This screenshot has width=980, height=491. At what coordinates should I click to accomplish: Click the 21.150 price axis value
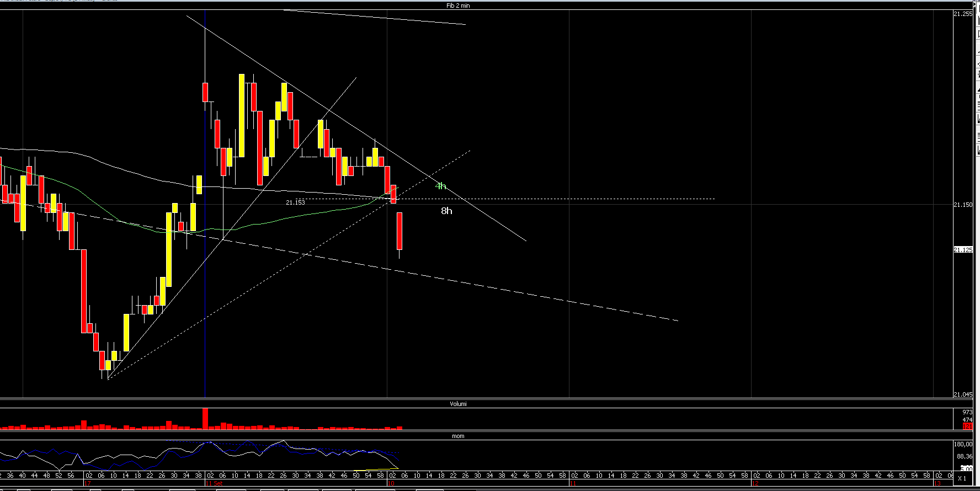pos(963,205)
